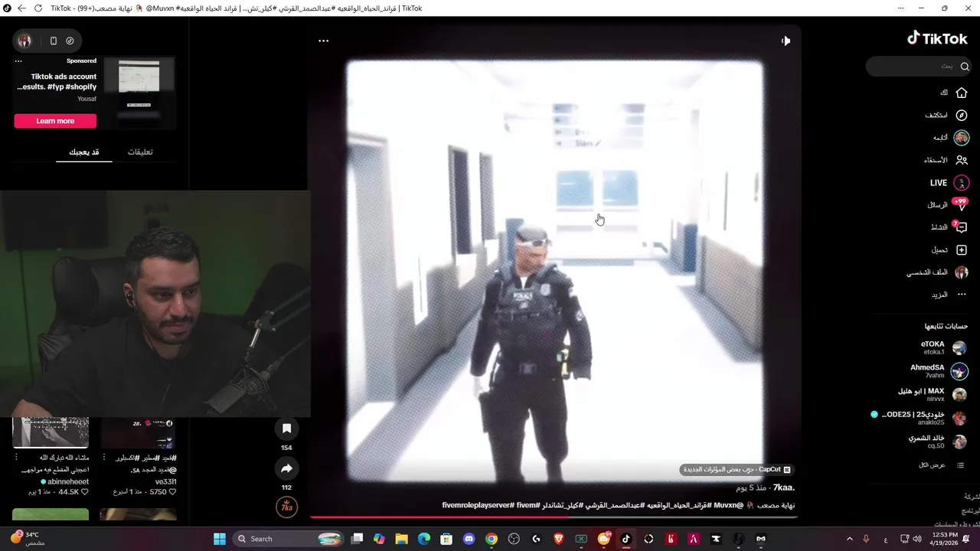
Task: Reload the page in browser
Action: (38, 8)
